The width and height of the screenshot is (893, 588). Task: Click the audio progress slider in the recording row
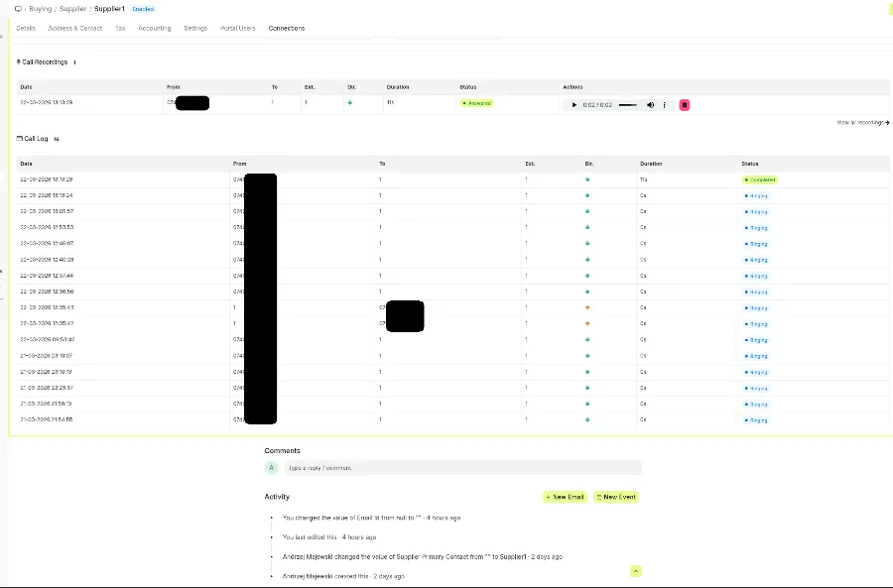(x=628, y=104)
